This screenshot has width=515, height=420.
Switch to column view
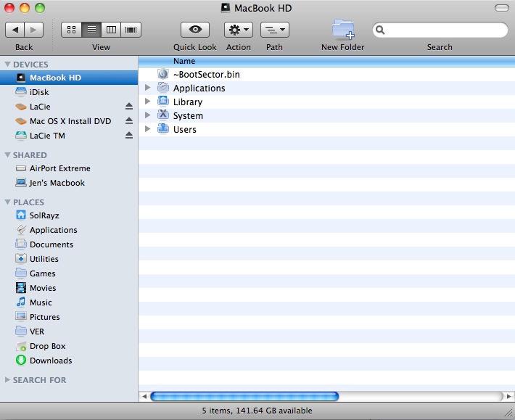(111, 30)
